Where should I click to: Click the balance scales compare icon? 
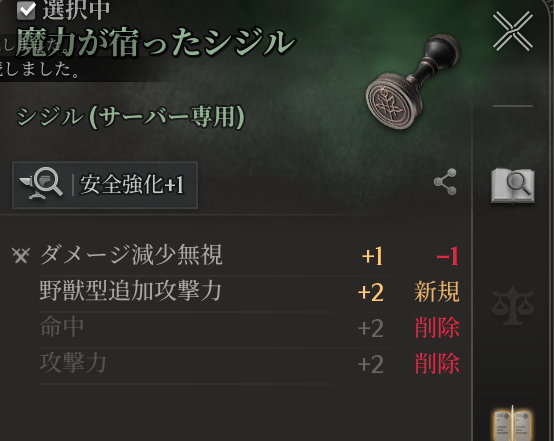point(513,306)
